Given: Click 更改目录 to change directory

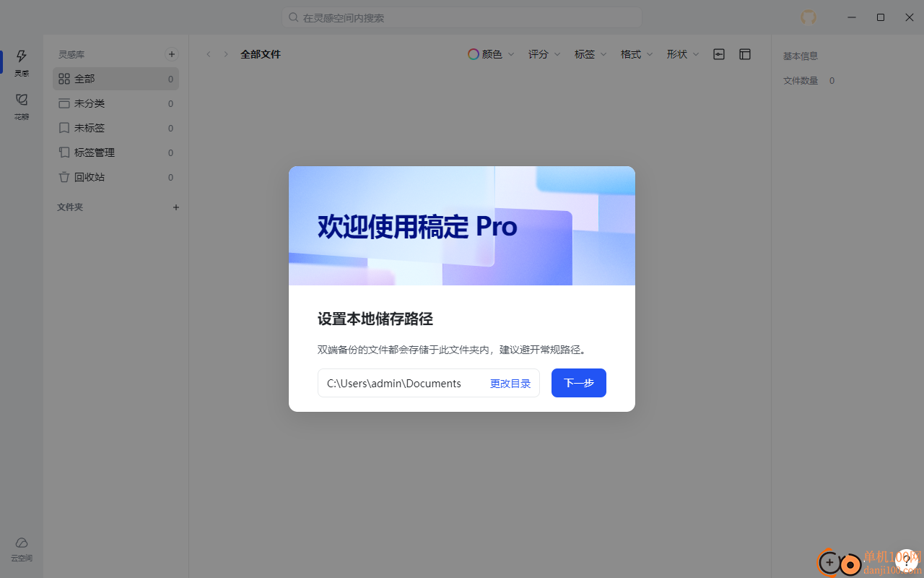Looking at the screenshot, I should click(x=510, y=384).
